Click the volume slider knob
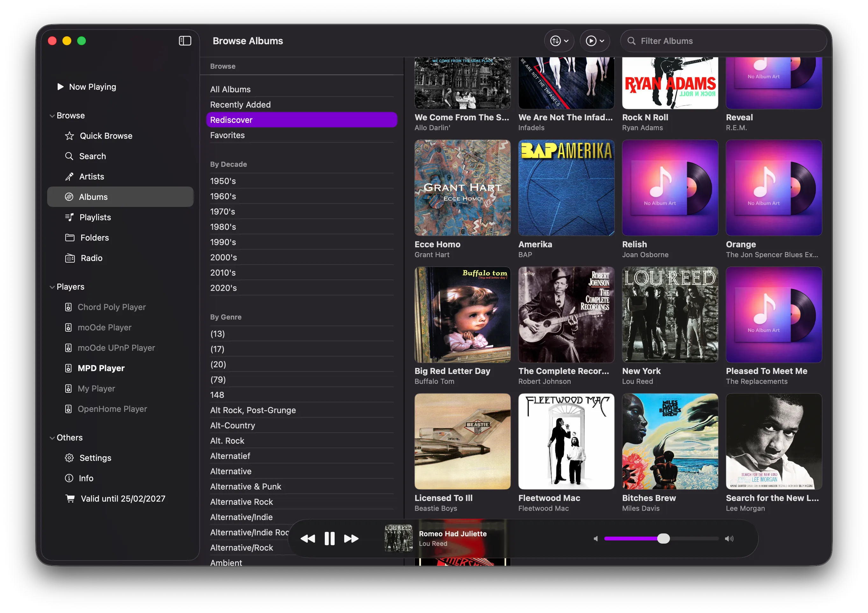 (663, 539)
